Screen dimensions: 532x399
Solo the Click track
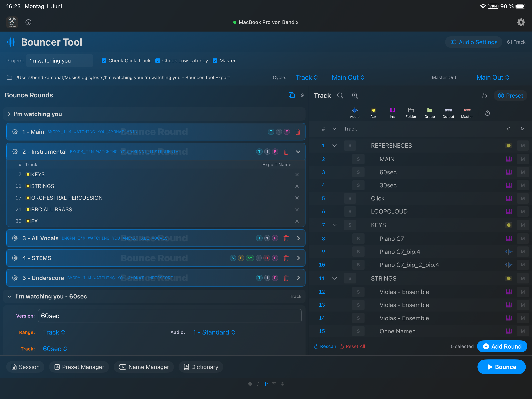(350, 199)
